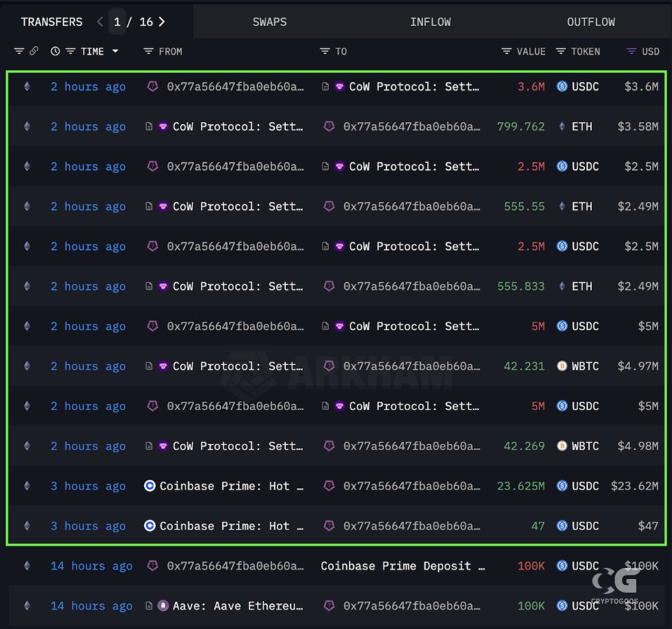Viewport: 672px width, 629px height.
Task: Open CoW Protocol sender in 799.762 ETH row
Action: click(238, 127)
